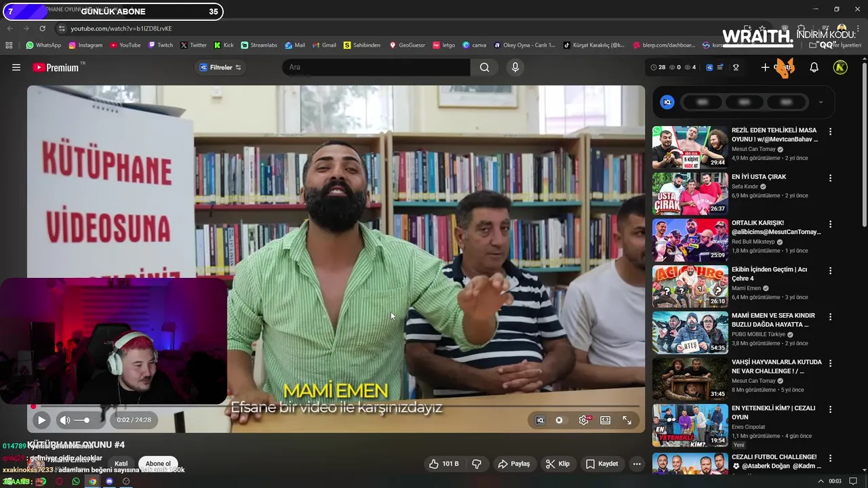Open Chrome from the taskbar
Screen dimensions: 868x488
(92, 481)
